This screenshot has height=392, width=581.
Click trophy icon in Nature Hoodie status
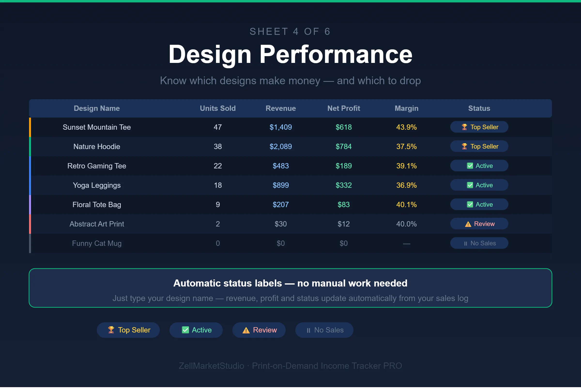(x=464, y=146)
